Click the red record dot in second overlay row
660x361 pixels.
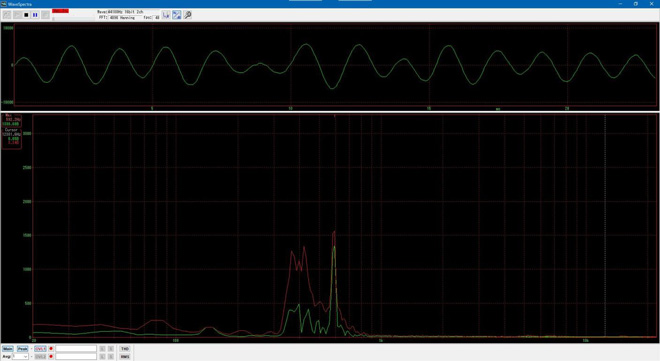[x=51, y=356]
